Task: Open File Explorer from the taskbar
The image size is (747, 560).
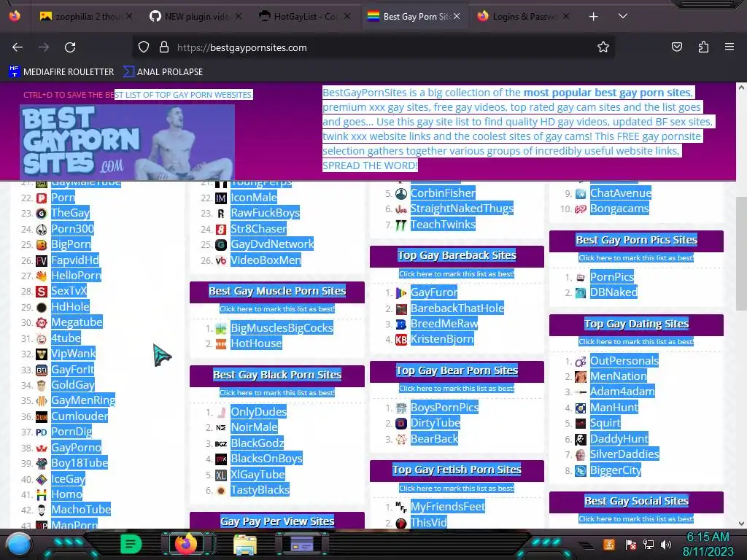Action: point(245,544)
